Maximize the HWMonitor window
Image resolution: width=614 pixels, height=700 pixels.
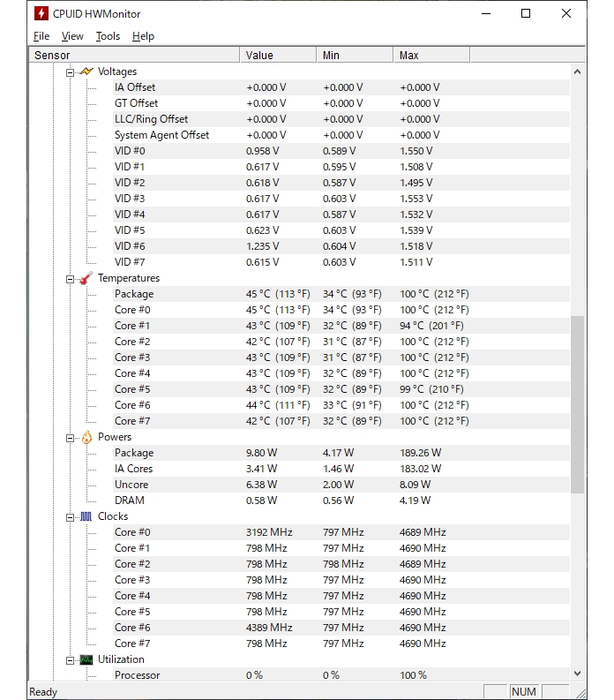tap(526, 13)
